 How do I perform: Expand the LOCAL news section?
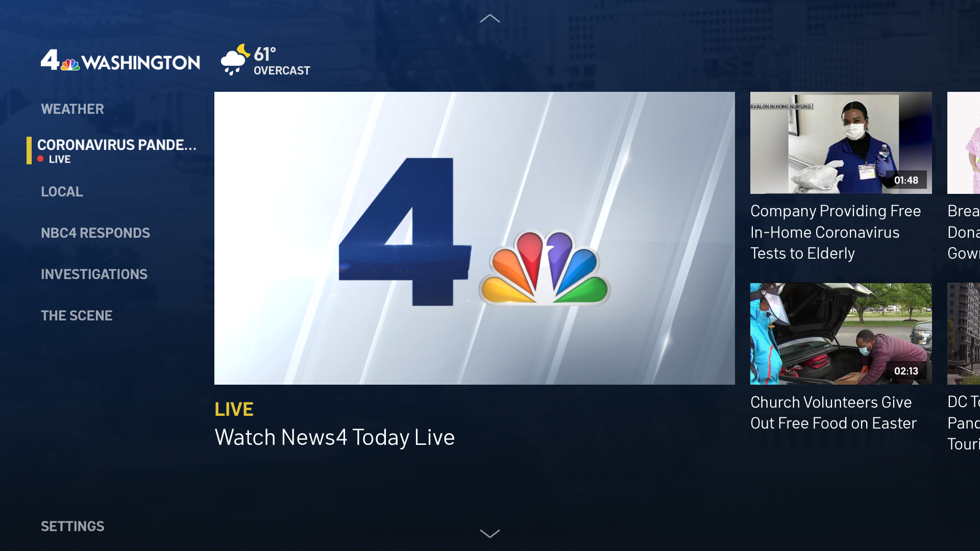(62, 191)
